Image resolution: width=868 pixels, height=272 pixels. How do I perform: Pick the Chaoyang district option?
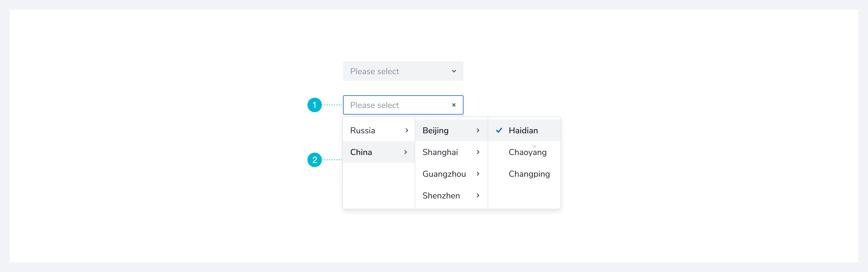(x=527, y=152)
